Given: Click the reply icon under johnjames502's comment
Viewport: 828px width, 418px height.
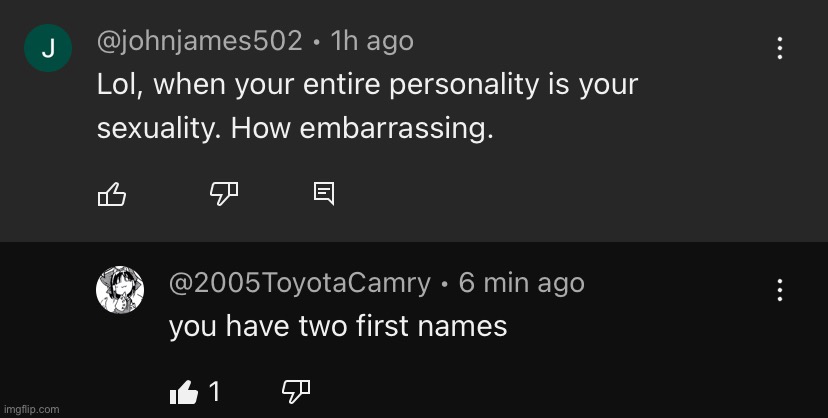Looking at the screenshot, I should (x=324, y=193).
